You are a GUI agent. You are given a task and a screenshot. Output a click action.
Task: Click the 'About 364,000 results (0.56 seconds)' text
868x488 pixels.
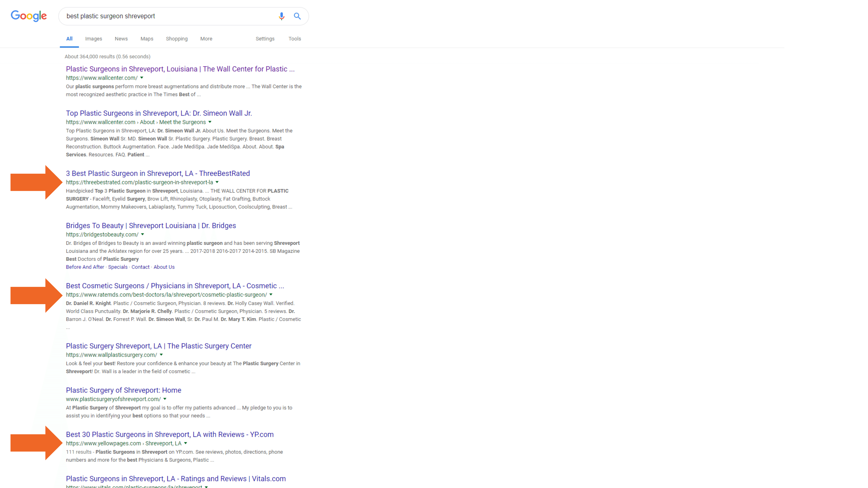click(x=107, y=57)
